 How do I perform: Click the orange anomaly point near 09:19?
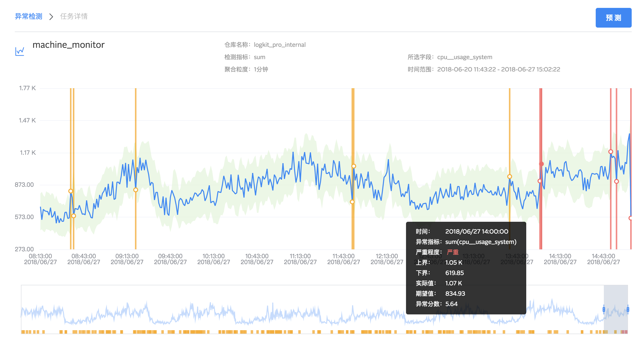click(x=136, y=190)
